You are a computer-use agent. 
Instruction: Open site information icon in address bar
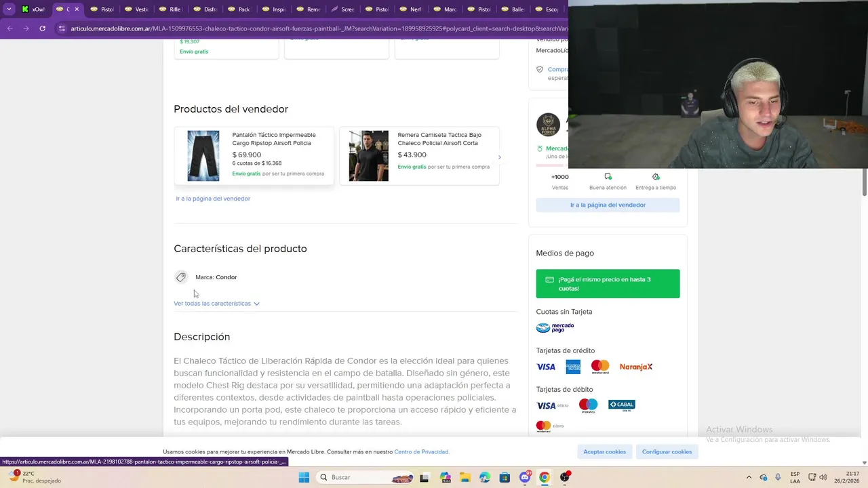click(62, 28)
